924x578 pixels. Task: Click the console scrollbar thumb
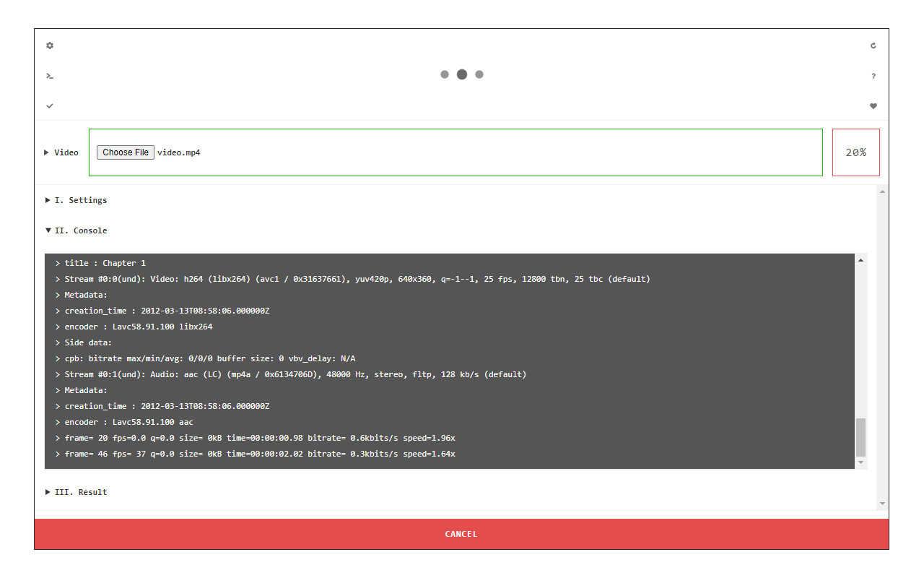pyautogui.click(x=860, y=436)
